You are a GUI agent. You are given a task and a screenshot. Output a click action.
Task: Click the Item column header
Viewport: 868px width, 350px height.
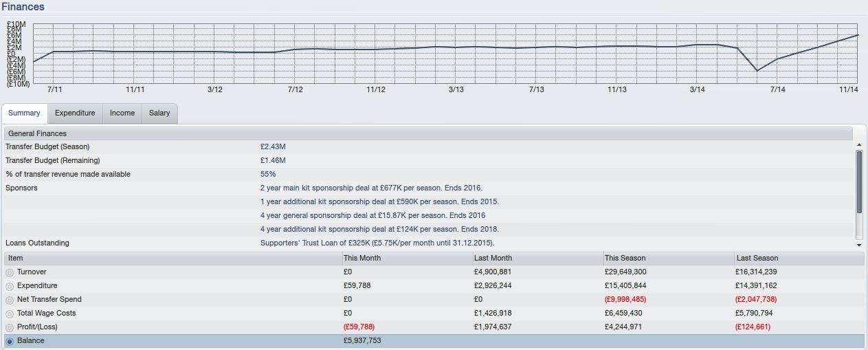[173, 258]
